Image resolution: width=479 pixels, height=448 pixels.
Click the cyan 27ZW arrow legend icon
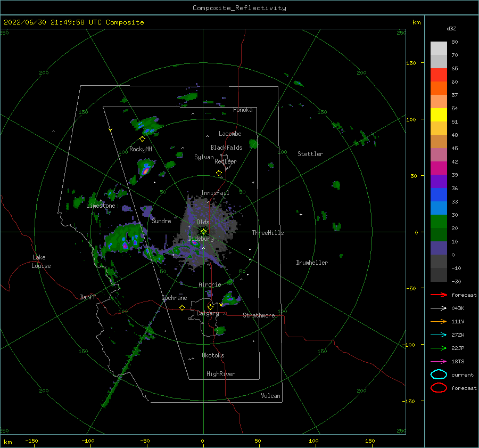(439, 335)
